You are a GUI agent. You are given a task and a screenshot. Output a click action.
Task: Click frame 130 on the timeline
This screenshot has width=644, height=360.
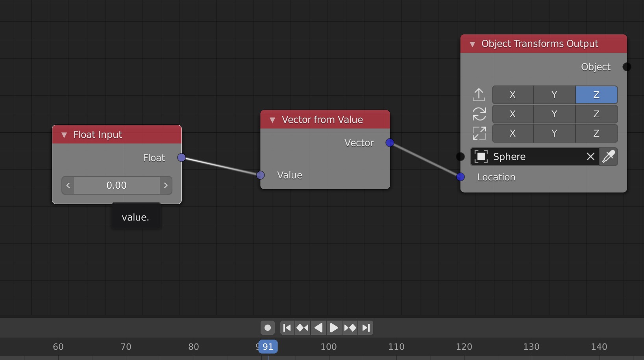[x=531, y=347]
